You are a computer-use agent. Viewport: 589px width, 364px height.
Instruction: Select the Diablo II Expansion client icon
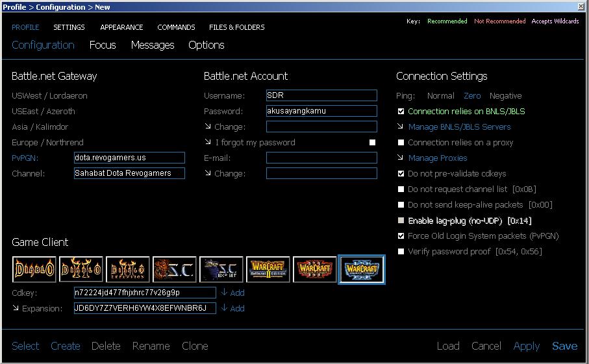point(128,269)
